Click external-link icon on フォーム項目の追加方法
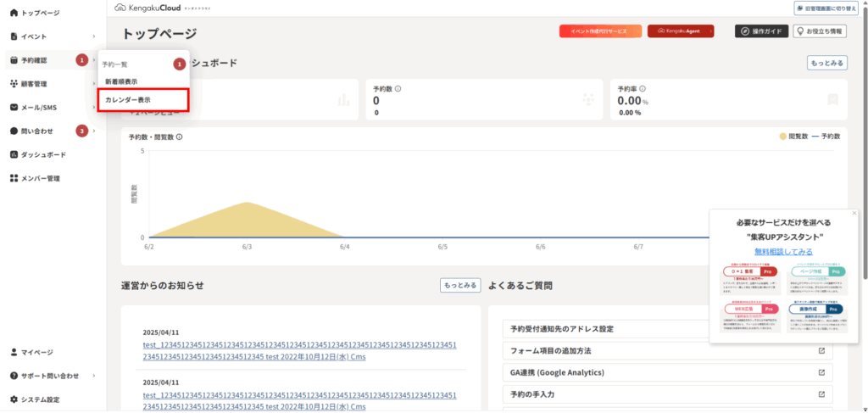This screenshot has height=413, width=868. 822,350
